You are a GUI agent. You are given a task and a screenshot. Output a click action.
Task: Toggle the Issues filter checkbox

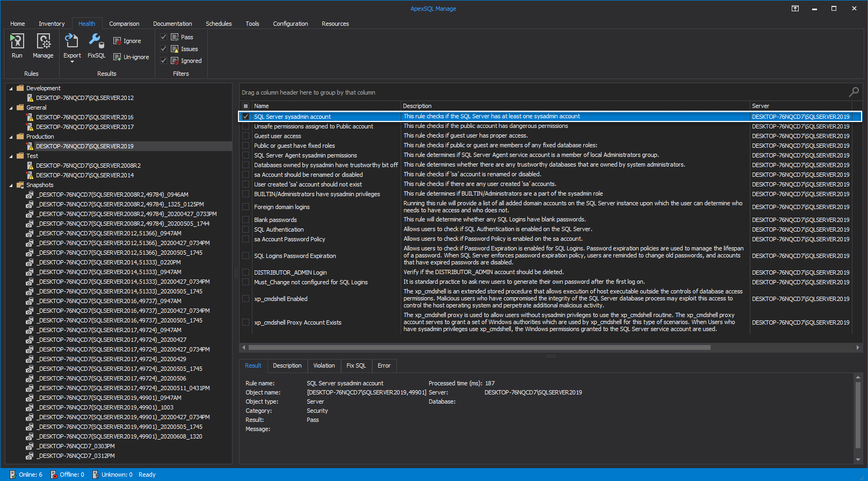(164, 49)
